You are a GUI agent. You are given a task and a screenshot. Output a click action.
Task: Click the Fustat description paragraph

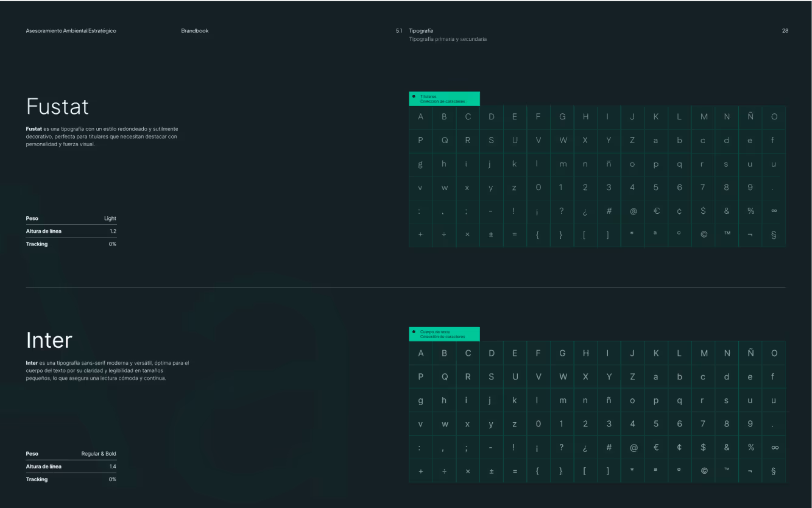(102, 136)
